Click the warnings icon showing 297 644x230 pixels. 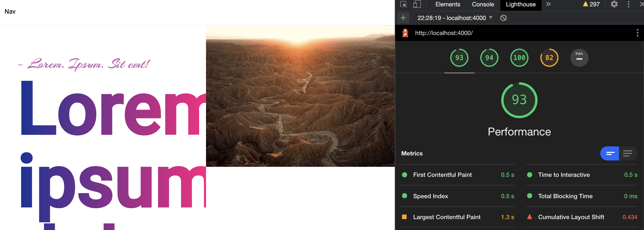[x=591, y=4]
